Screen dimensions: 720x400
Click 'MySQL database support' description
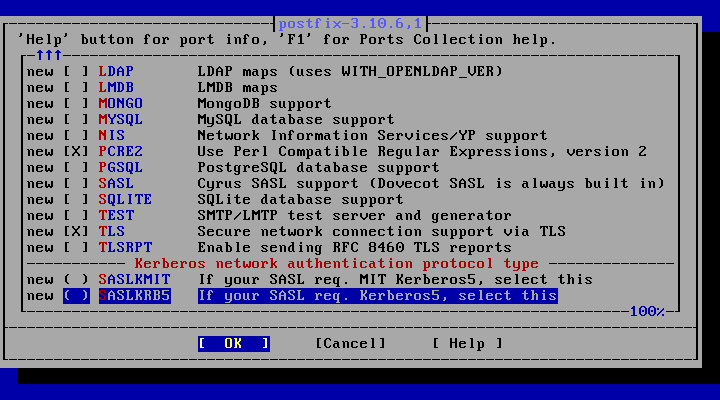(x=296, y=120)
